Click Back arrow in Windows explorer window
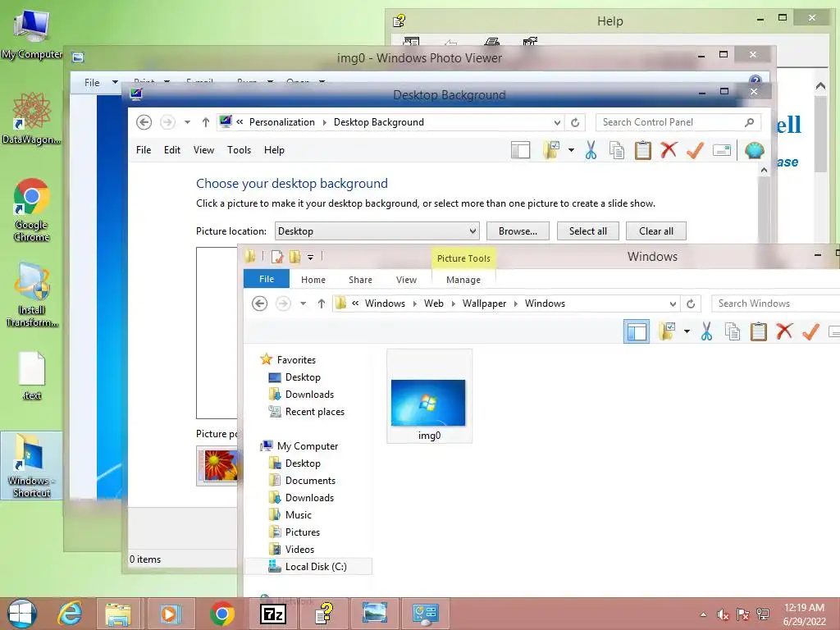The image size is (840, 630). pyautogui.click(x=260, y=304)
